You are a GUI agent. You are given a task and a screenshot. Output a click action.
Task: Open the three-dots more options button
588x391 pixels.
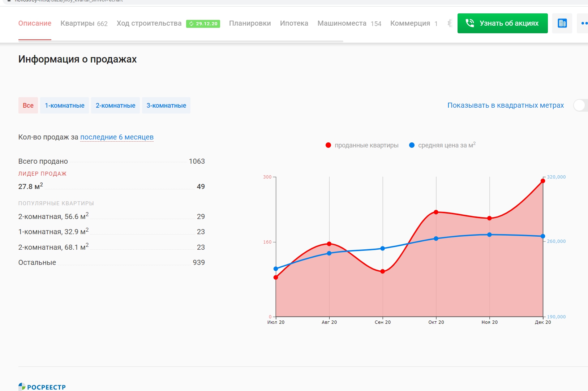tap(583, 23)
